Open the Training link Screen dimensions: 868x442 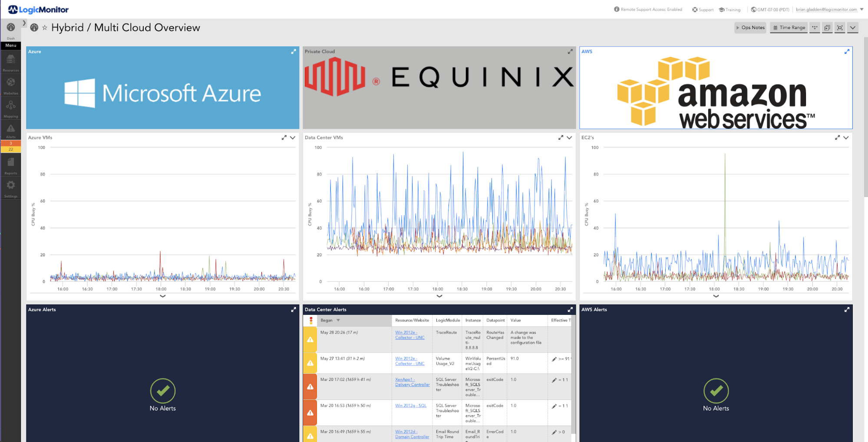click(x=729, y=10)
